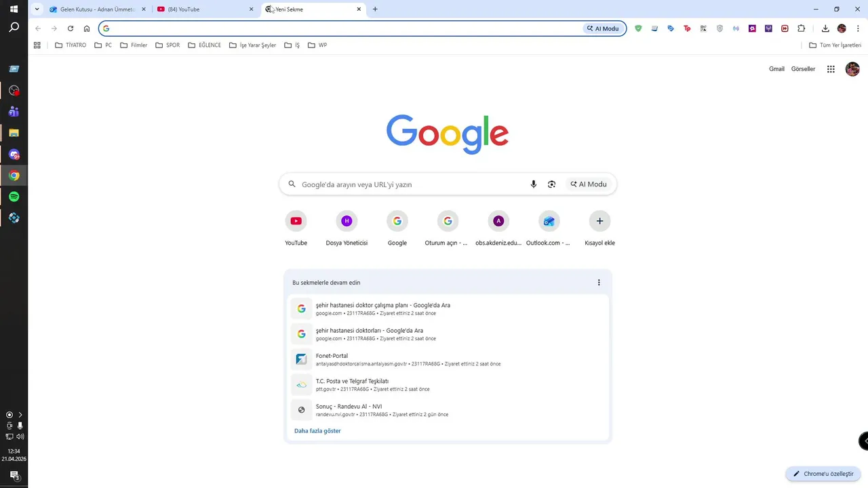Viewport: 868px width, 488px height.
Task: Open 'şehir hastanesi doktor çalışma planı' entry
Action: 448,309
